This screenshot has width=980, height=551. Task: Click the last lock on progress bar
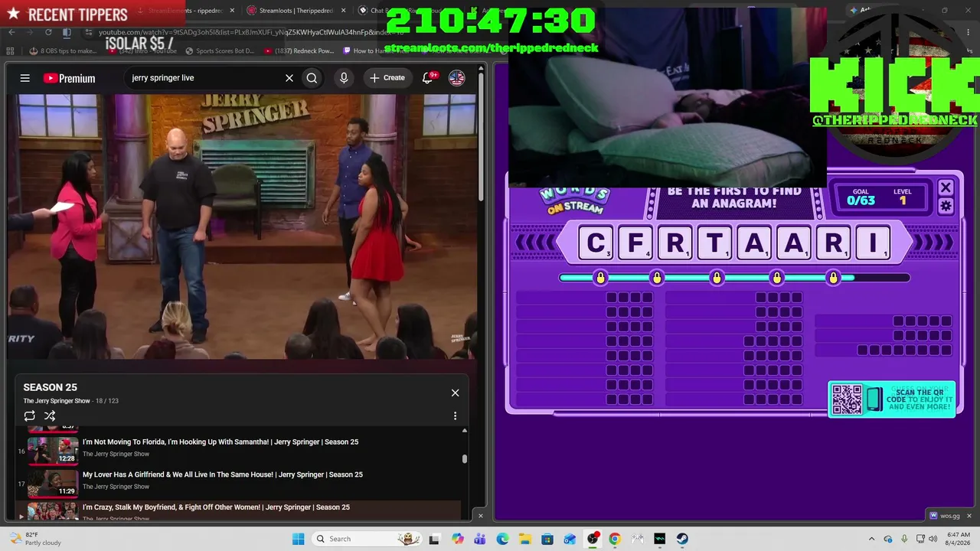click(x=834, y=277)
